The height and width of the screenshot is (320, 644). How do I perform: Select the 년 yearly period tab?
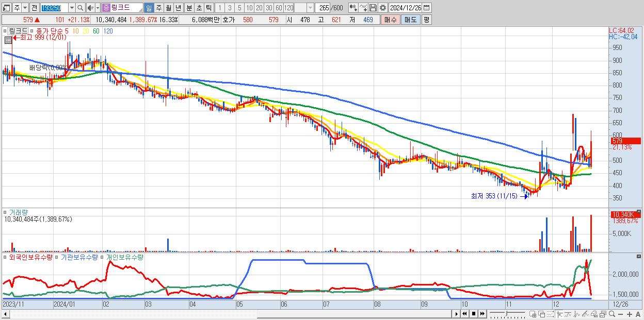pyautogui.click(x=178, y=8)
